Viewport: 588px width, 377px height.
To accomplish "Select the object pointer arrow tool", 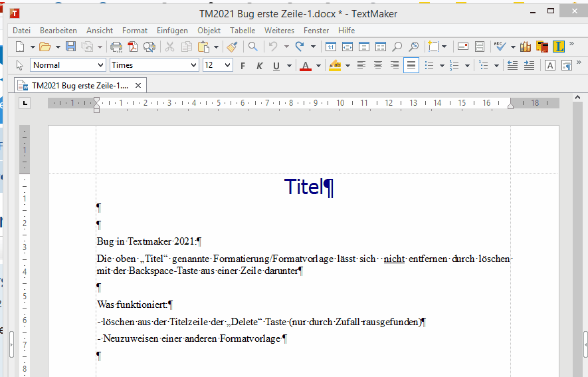I will 20,65.
